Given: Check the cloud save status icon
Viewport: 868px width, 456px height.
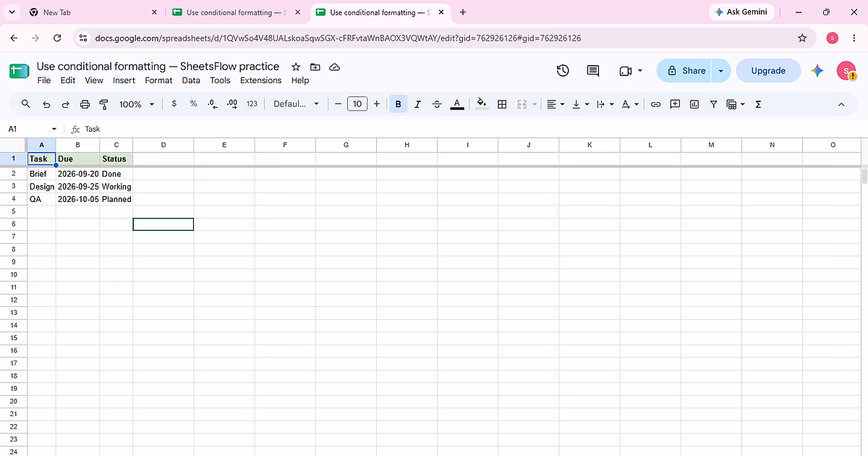Looking at the screenshot, I should coord(334,67).
